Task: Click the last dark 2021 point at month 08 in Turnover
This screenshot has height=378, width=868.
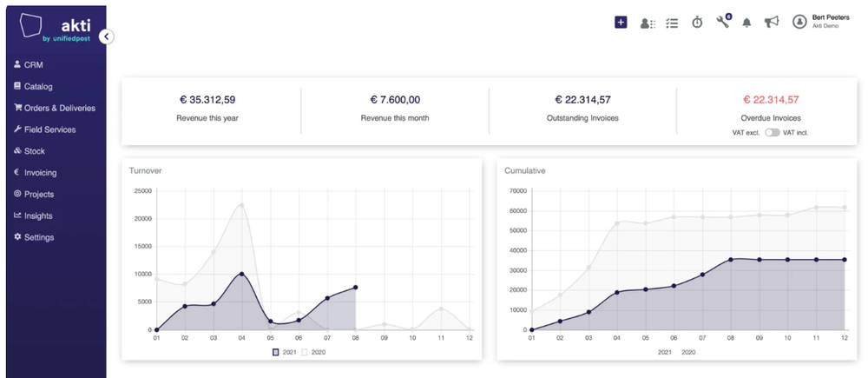Action: pyautogui.click(x=355, y=287)
